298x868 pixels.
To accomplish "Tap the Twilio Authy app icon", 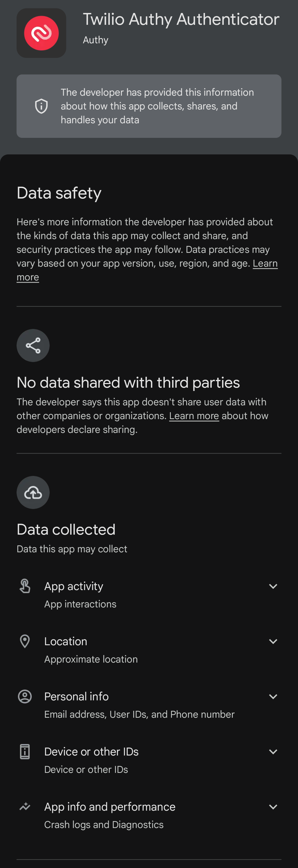I will [41, 33].
